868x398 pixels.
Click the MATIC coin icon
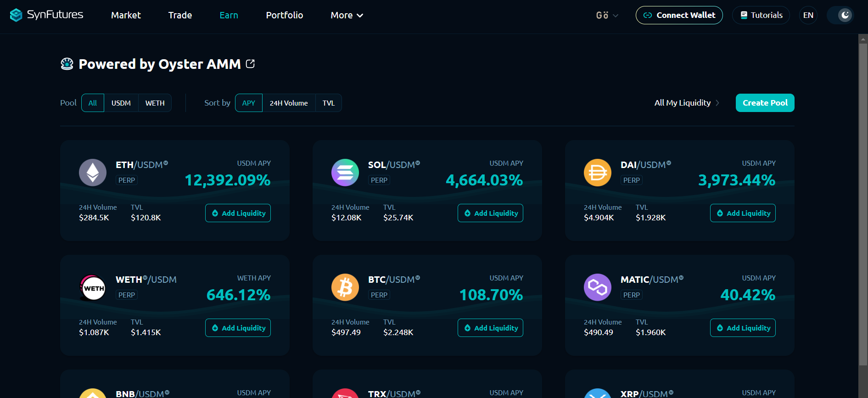pos(598,287)
